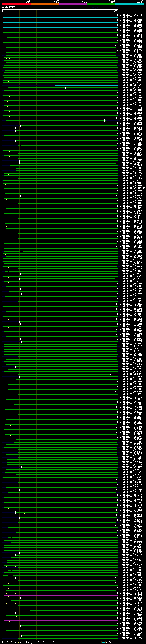
Task: Select label UniRef100_O65785
Action: (x=131, y=77)
